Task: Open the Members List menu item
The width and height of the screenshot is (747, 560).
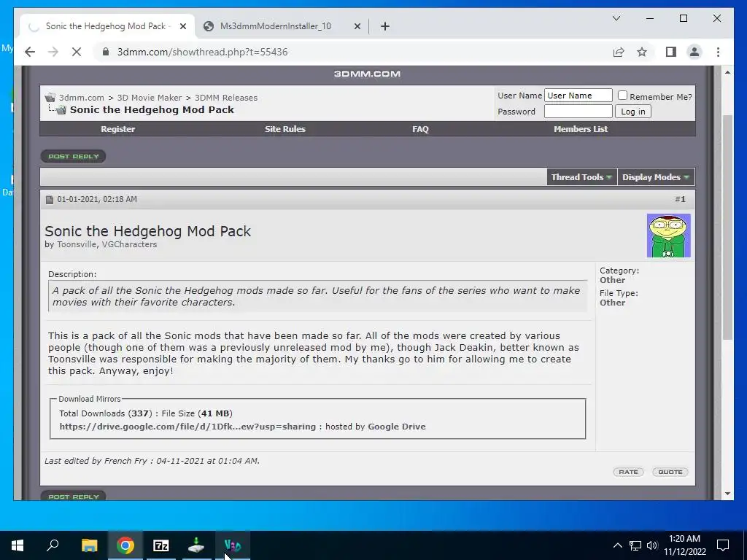Action: [x=580, y=129]
